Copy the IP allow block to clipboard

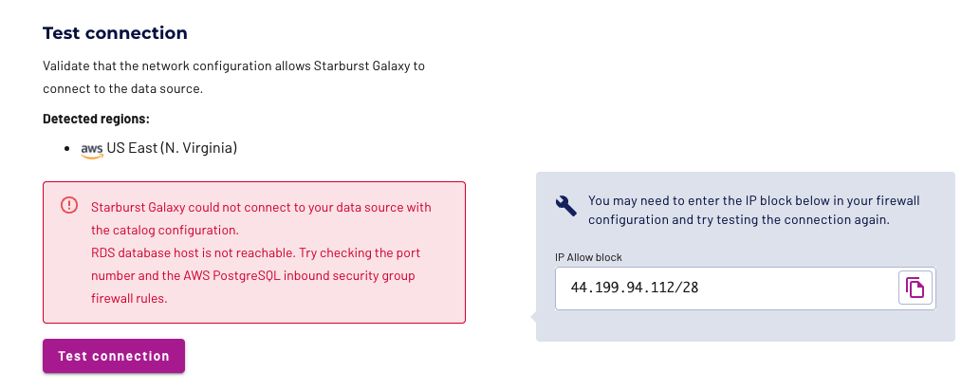915,288
